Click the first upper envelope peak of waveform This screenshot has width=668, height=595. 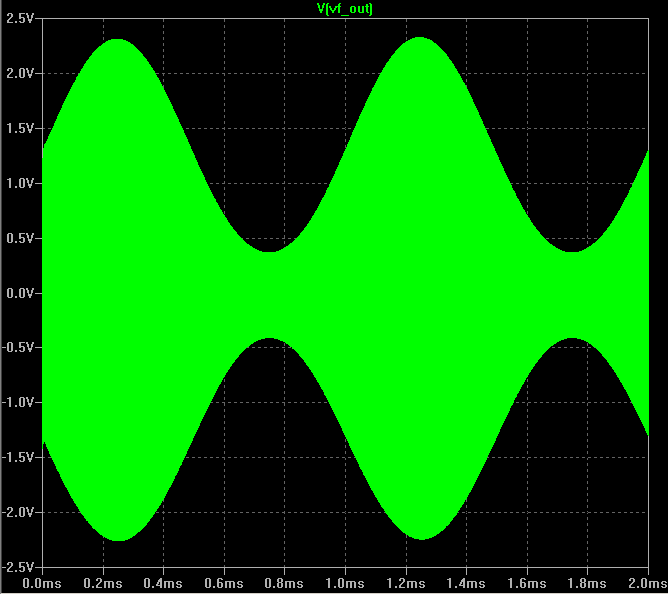coord(118,40)
